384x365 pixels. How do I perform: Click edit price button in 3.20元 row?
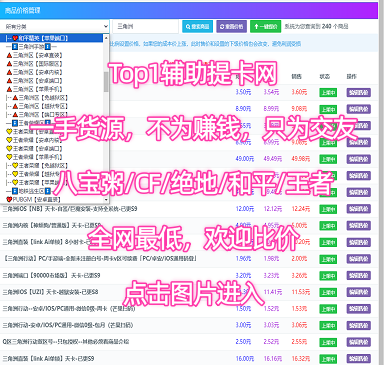point(359,276)
